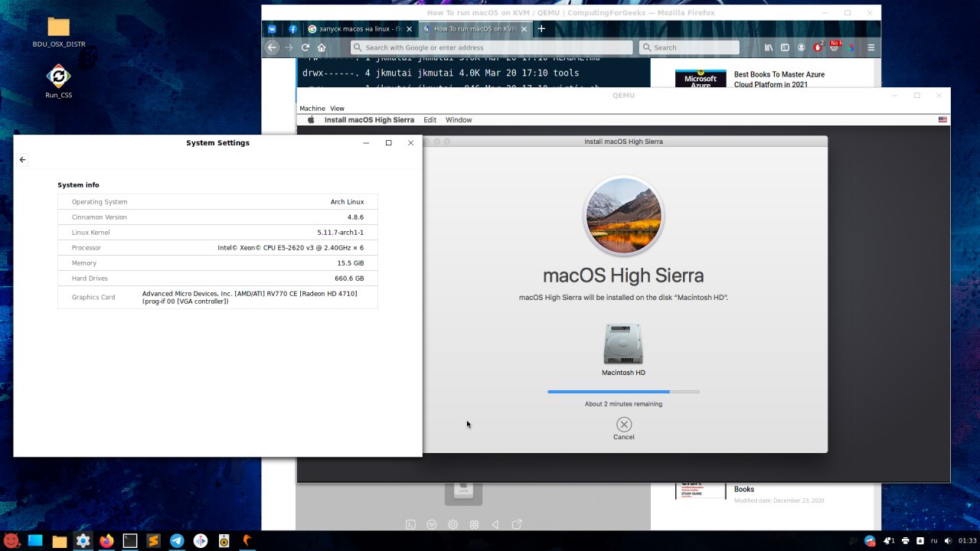This screenshot has height=551, width=980.
Task: Open the Install macOS High Sierra menu
Action: (369, 120)
